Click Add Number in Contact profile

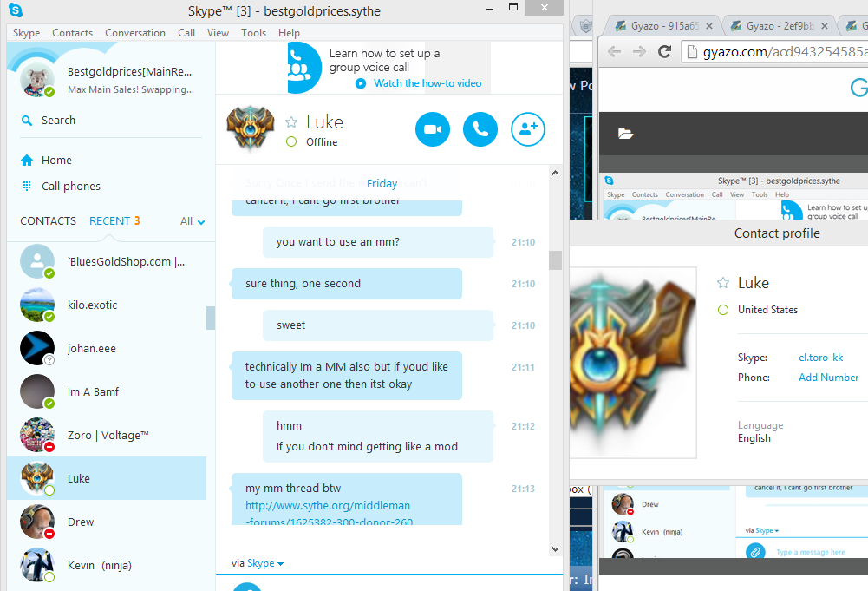pos(828,378)
